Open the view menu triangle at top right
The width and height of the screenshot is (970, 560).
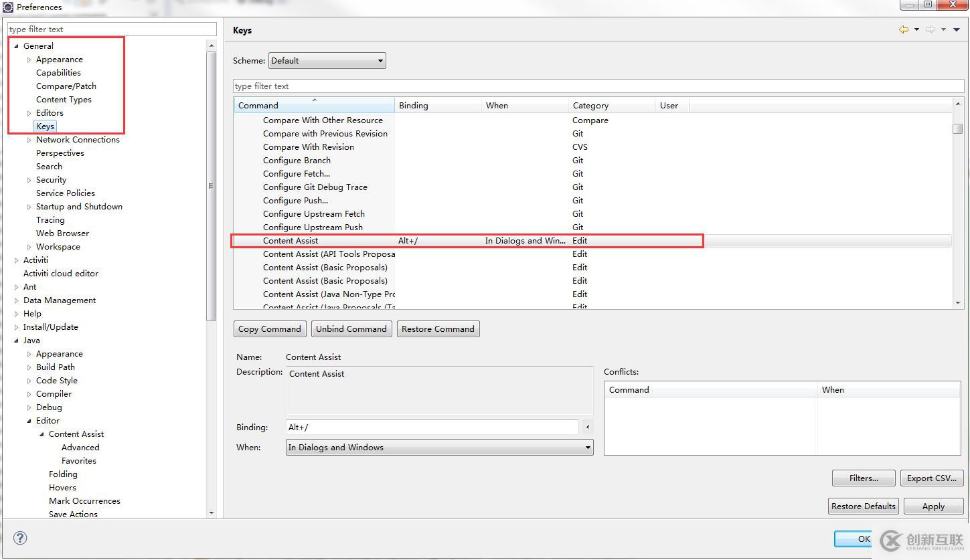956,29
